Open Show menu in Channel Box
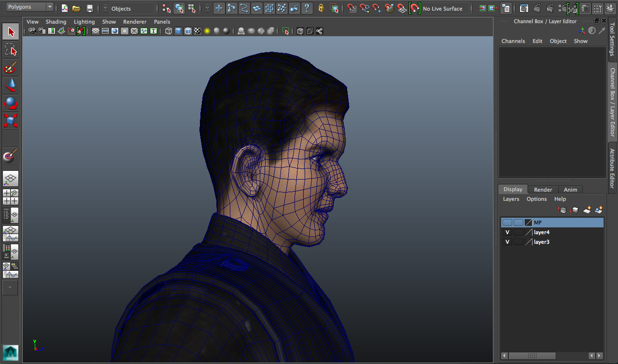The height and width of the screenshot is (364, 618). point(581,41)
